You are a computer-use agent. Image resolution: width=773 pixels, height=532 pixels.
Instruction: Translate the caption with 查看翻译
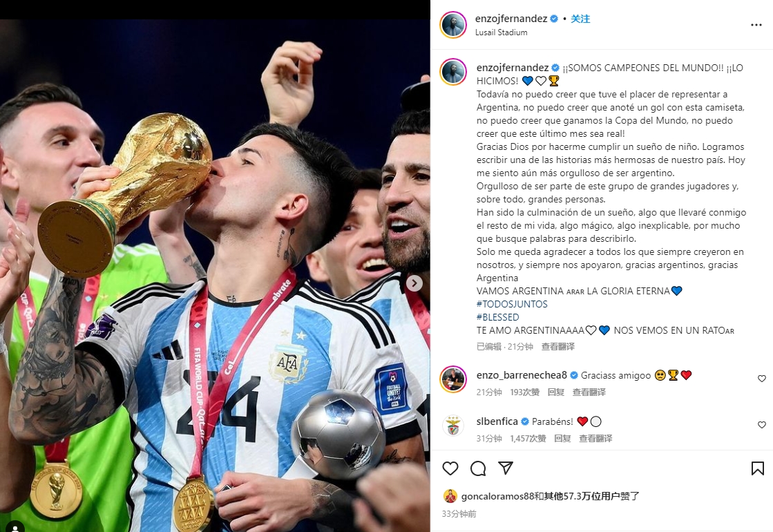(x=558, y=347)
